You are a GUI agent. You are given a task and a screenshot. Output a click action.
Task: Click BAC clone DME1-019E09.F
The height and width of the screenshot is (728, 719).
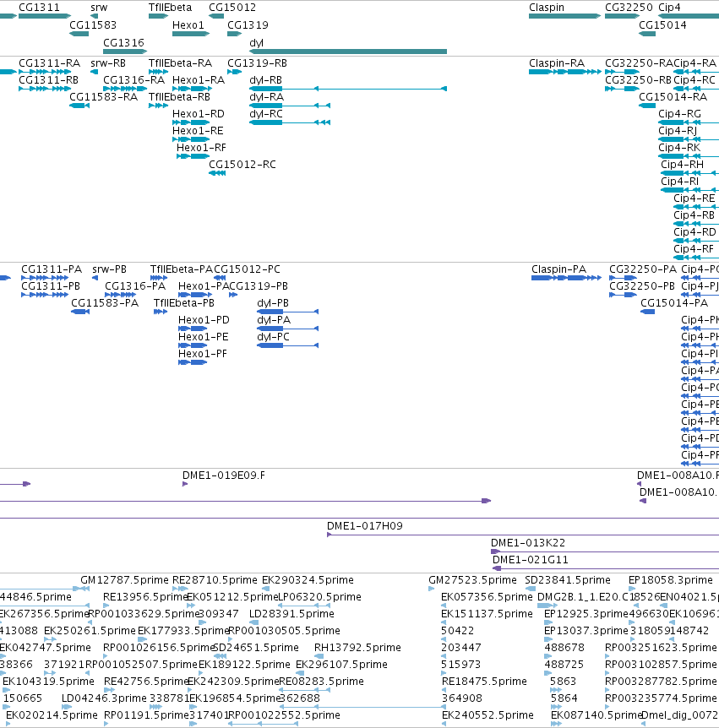185,484
